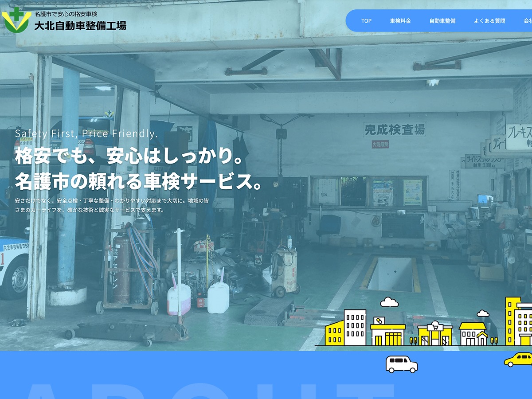Click the white van illustration
The width and height of the screenshot is (532, 399).
[x=401, y=364]
